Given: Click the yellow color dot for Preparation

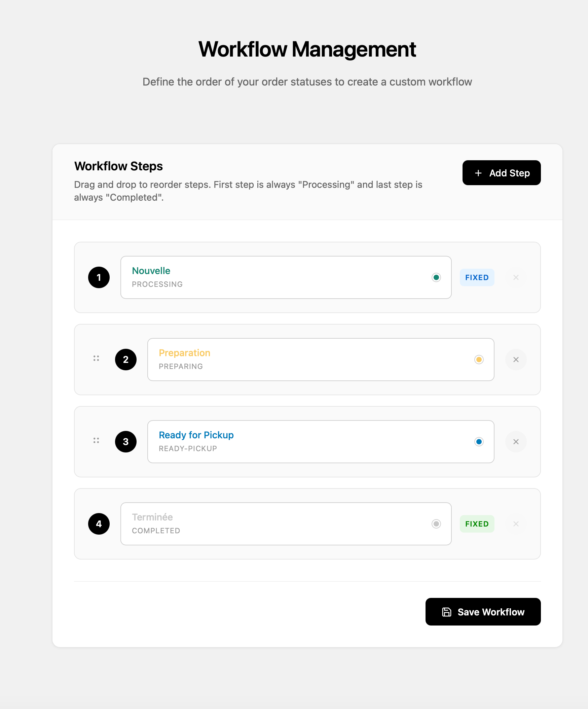Looking at the screenshot, I should 479,360.
